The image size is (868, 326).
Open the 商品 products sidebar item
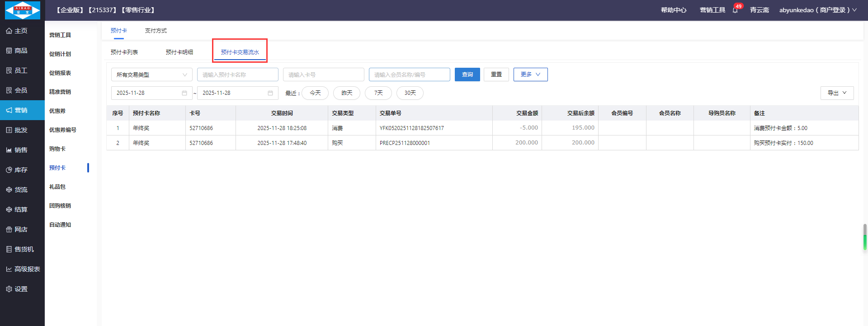point(17,51)
